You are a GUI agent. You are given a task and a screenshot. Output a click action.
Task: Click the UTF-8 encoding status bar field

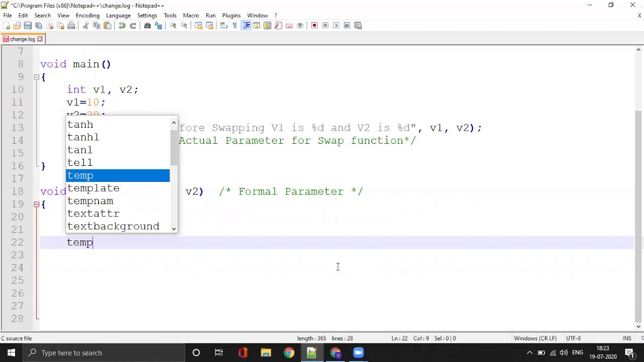(x=574, y=338)
